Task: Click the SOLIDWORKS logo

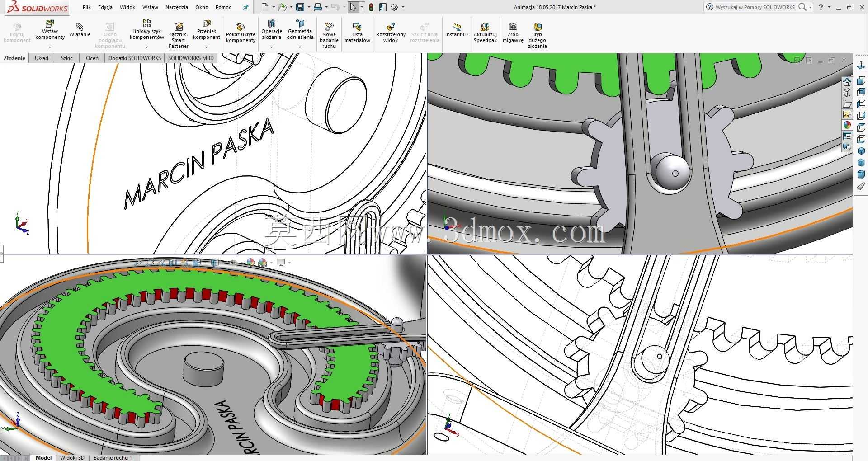Action: click(x=38, y=8)
